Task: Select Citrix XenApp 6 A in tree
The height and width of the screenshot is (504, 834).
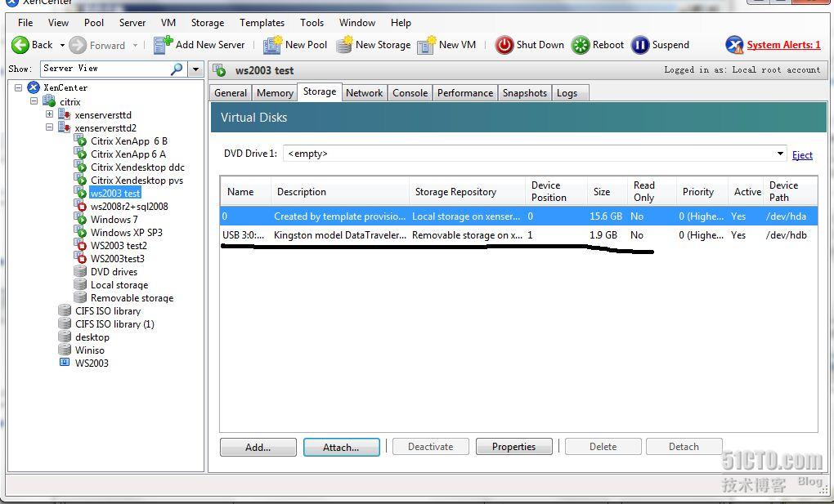Action: 128,154
